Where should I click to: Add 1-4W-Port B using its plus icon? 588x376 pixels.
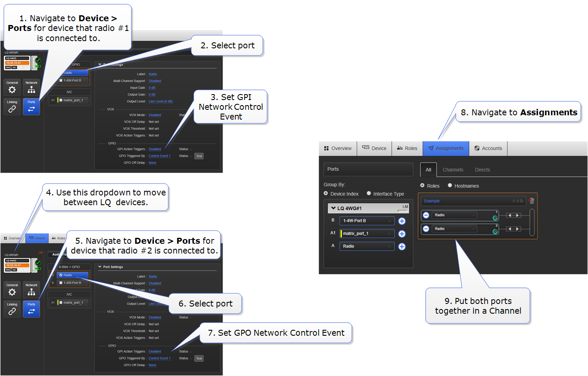[x=402, y=221]
